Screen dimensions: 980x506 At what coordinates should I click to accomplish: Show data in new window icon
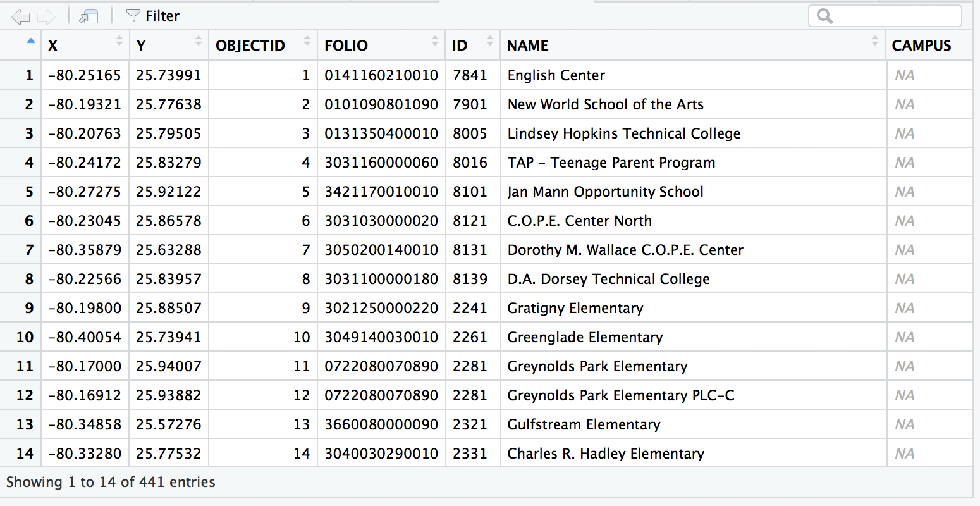pos(89,16)
